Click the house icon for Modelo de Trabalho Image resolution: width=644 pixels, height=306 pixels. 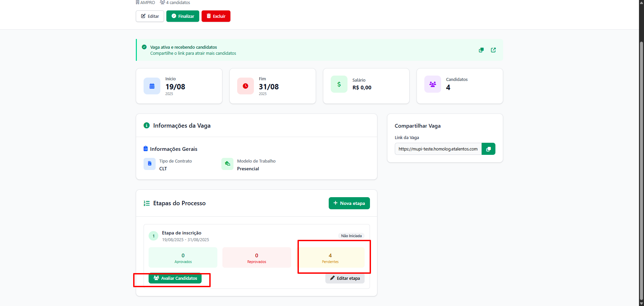point(227,164)
